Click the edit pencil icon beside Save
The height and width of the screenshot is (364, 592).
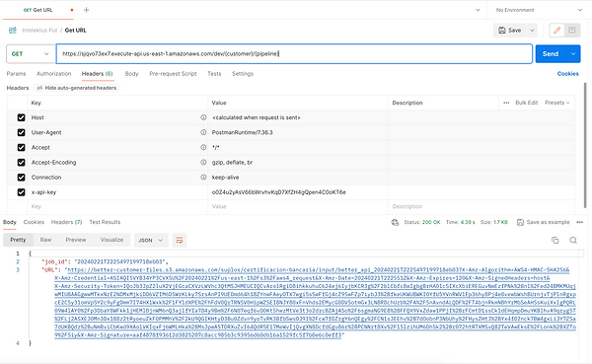[x=556, y=31]
